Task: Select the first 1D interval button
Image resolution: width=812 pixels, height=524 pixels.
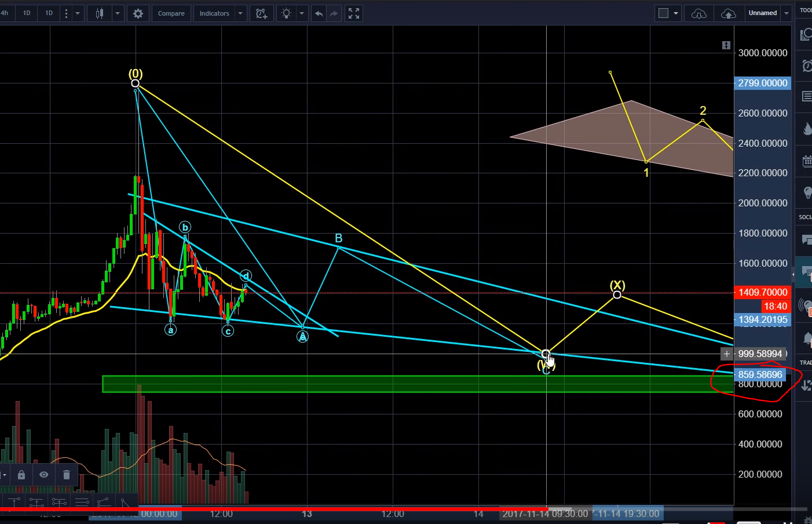Action: pos(27,13)
